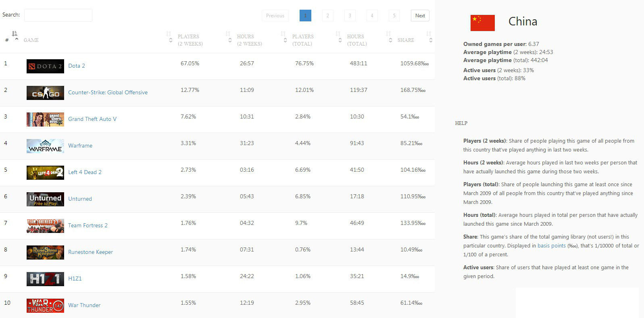644x318 pixels.
Task: Click the Dota 2 game logo thumbnail
Action: [x=45, y=66]
